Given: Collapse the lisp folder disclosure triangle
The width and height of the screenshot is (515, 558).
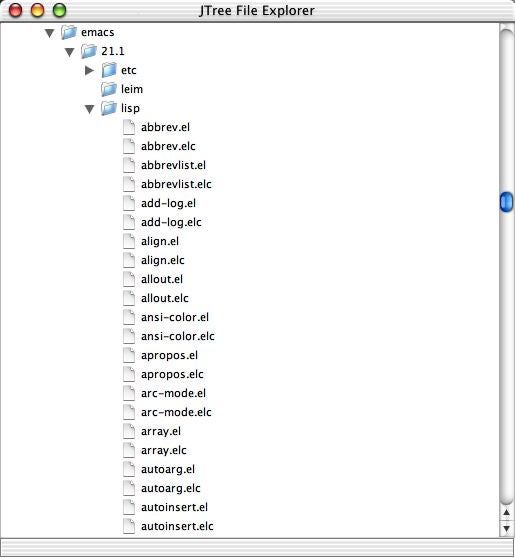Looking at the screenshot, I should 90,109.
